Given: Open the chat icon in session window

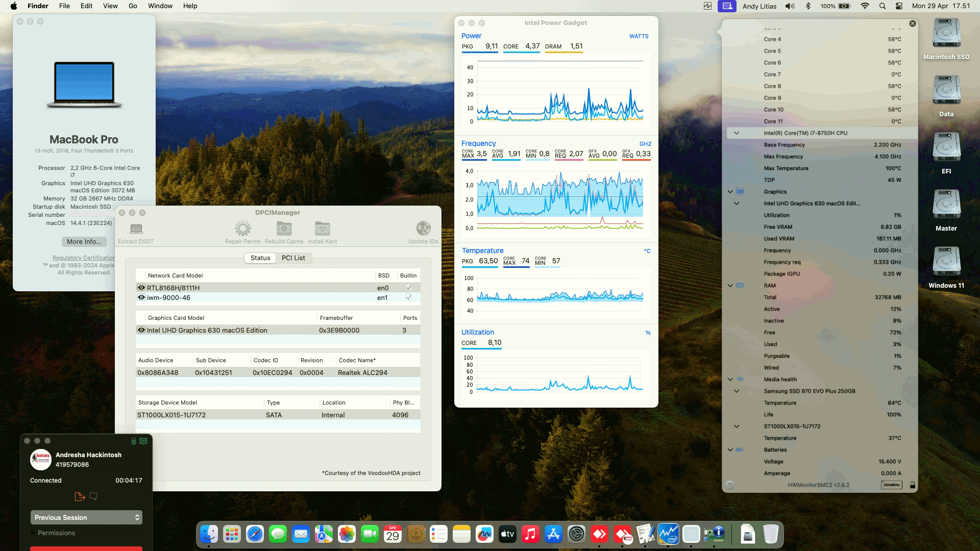Looking at the screenshot, I should pyautogui.click(x=93, y=496).
